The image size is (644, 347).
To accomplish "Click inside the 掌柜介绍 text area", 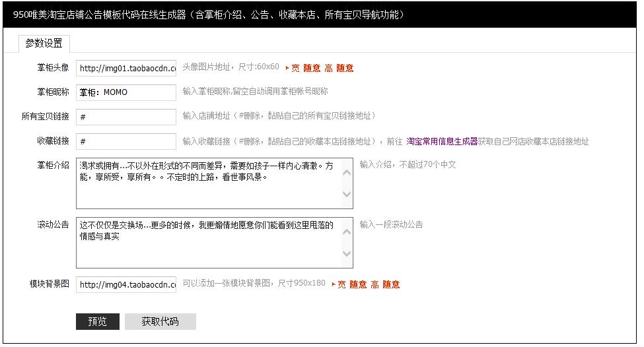I will point(208,183).
